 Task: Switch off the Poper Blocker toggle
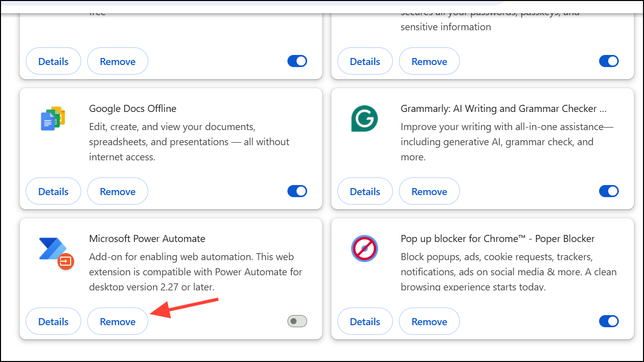[609, 321]
